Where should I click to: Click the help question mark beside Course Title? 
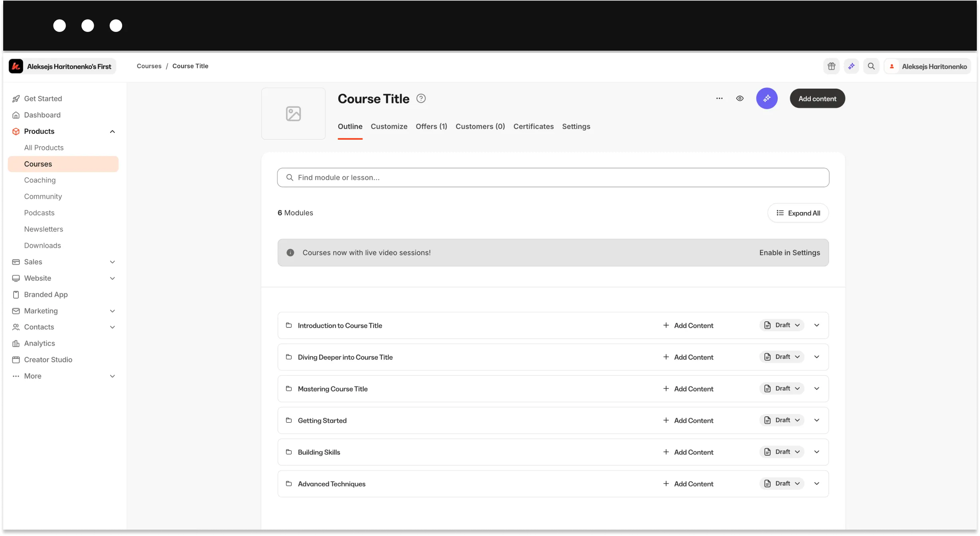(421, 98)
